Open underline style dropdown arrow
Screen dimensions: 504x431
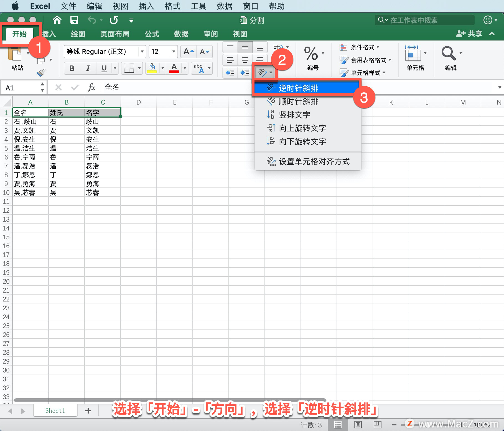(115, 68)
